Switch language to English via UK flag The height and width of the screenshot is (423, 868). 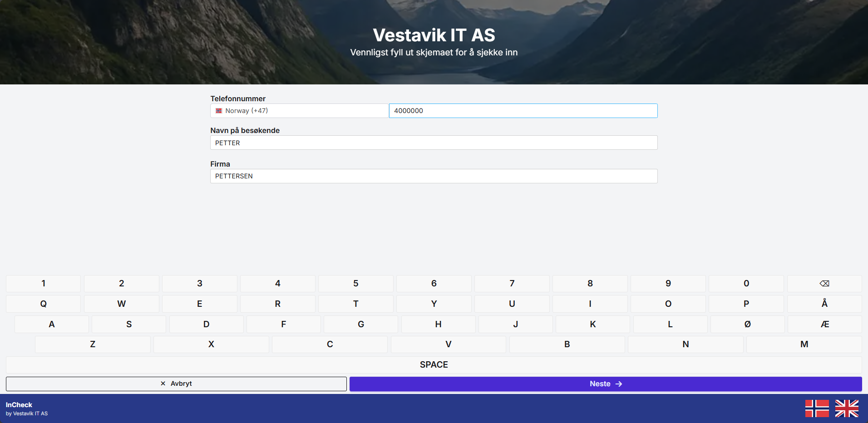pyautogui.click(x=847, y=408)
